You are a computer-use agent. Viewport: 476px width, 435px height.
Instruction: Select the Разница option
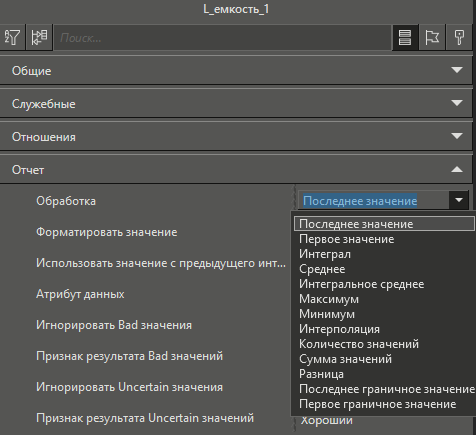click(x=321, y=374)
